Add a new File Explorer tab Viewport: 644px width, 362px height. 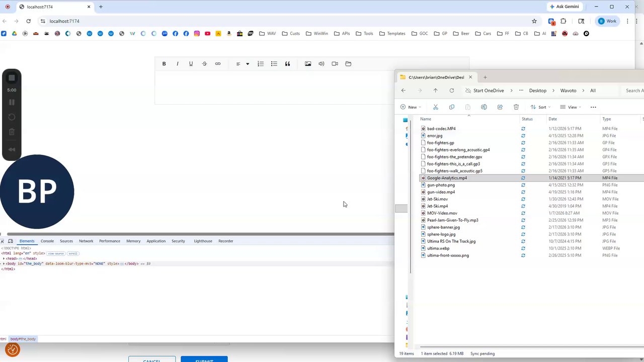pyautogui.click(x=485, y=77)
